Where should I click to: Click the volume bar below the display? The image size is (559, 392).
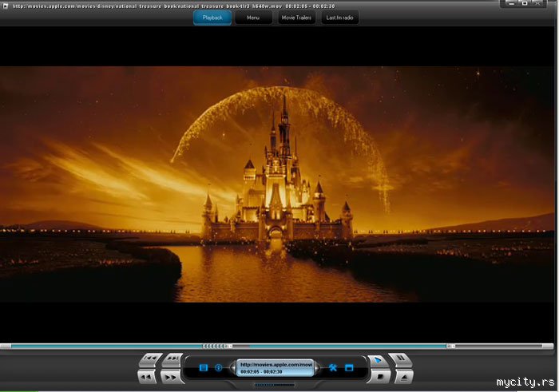(x=274, y=385)
